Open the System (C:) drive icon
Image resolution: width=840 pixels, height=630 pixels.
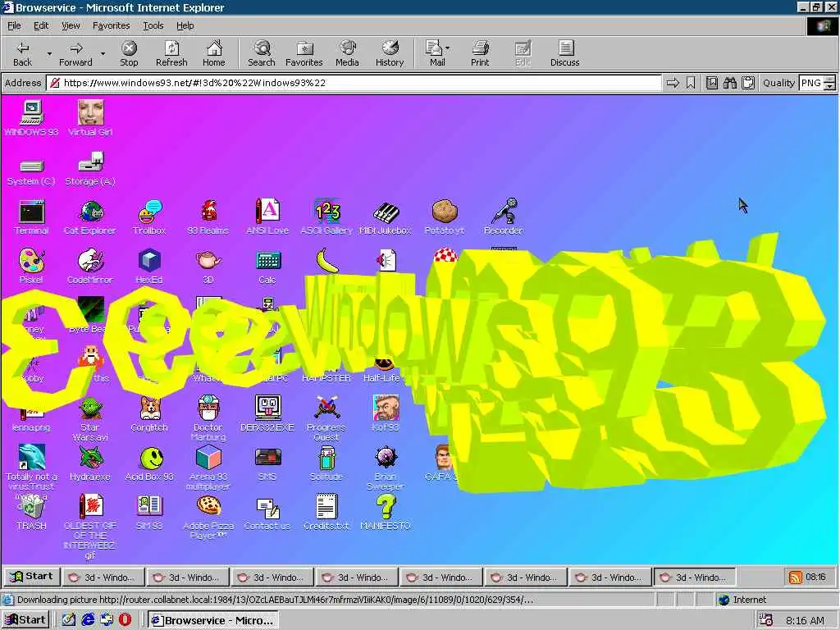point(31,172)
